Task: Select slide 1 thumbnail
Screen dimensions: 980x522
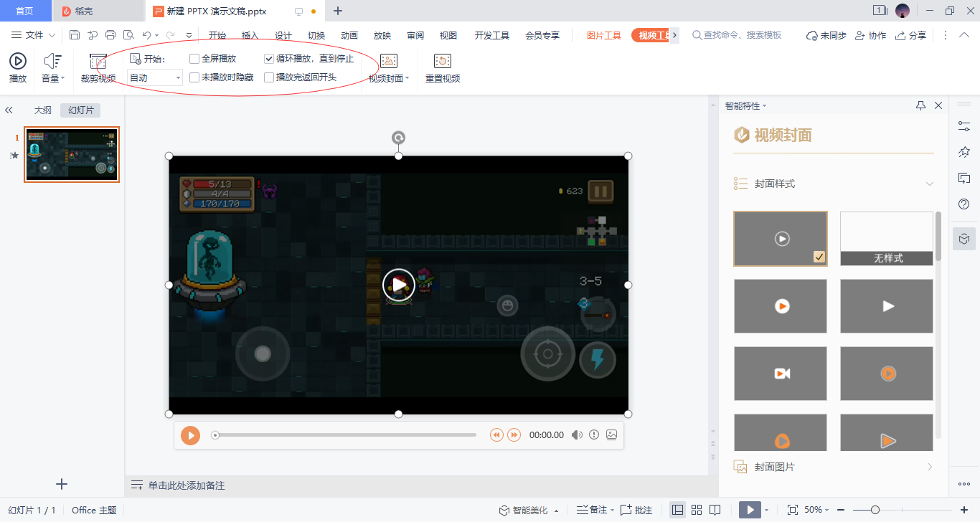Action: coord(72,154)
